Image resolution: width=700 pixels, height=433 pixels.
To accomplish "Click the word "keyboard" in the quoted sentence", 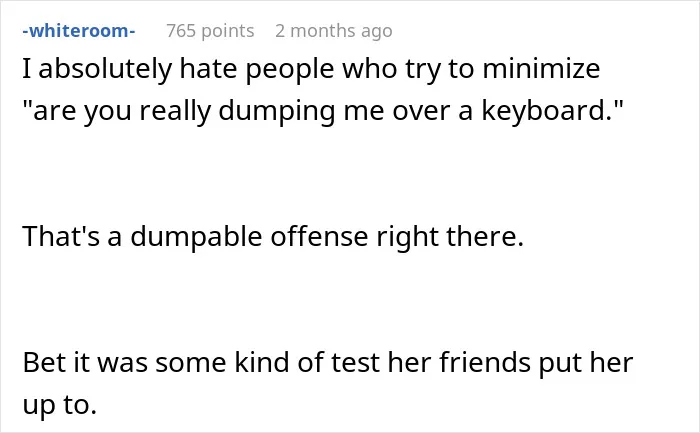I will click(x=546, y=111).
